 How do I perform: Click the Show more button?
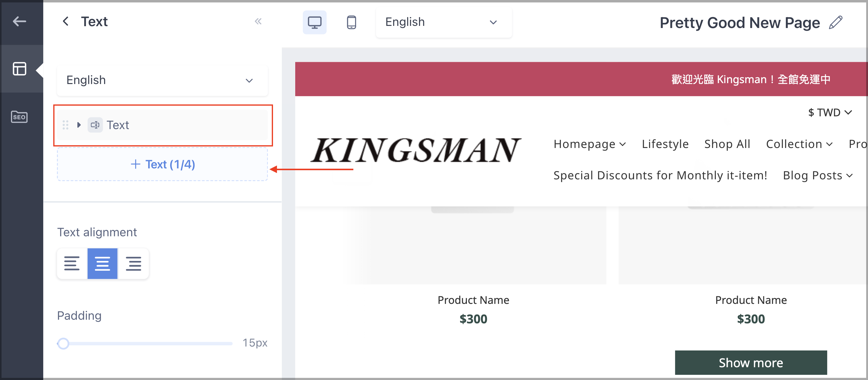tap(751, 363)
